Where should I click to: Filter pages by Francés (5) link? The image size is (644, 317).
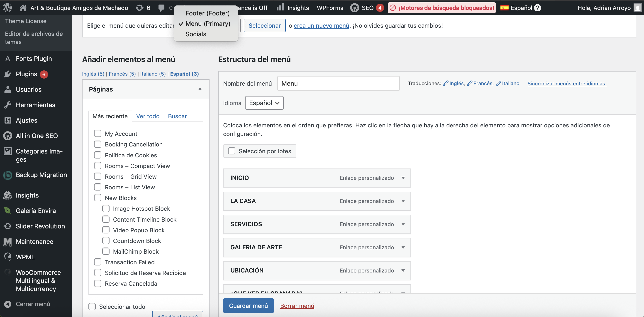[x=122, y=74]
